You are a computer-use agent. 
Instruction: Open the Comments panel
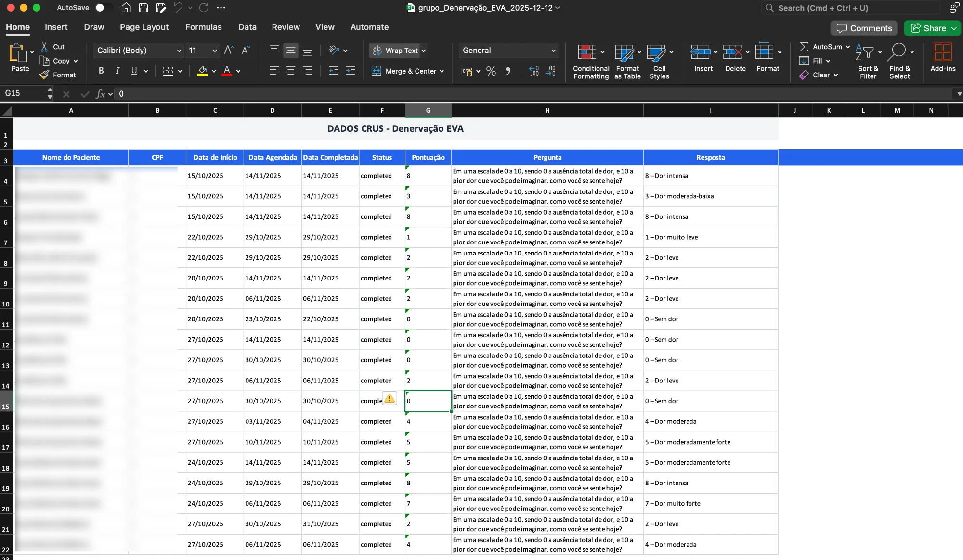(863, 28)
